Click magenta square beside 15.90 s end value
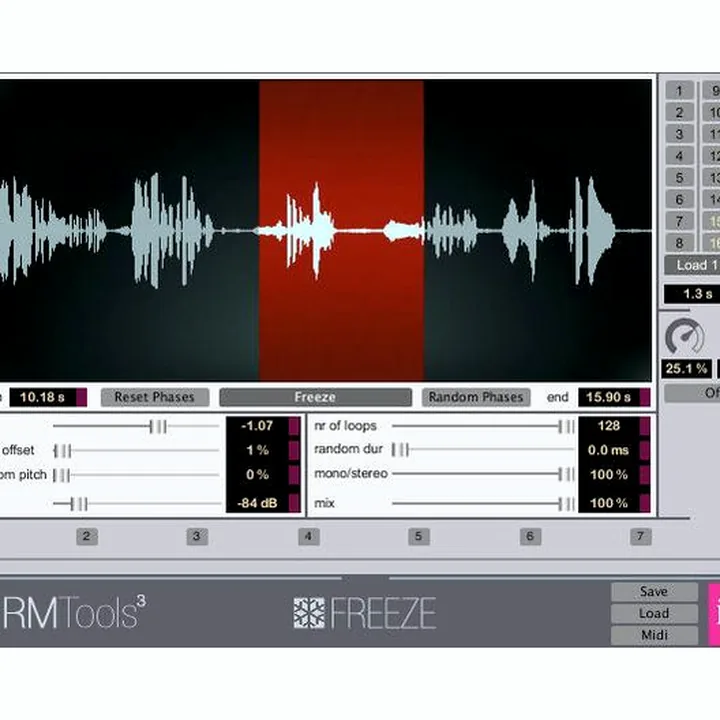The image size is (720, 720). point(645,397)
